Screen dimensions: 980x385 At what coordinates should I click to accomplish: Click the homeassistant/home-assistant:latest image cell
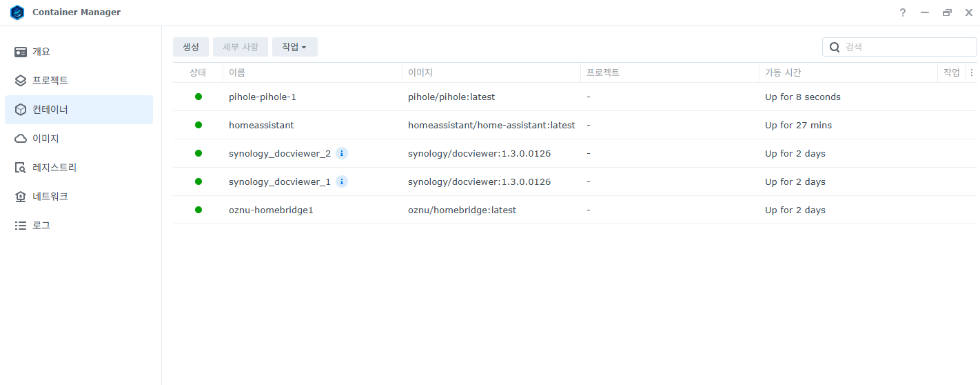[x=491, y=125]
